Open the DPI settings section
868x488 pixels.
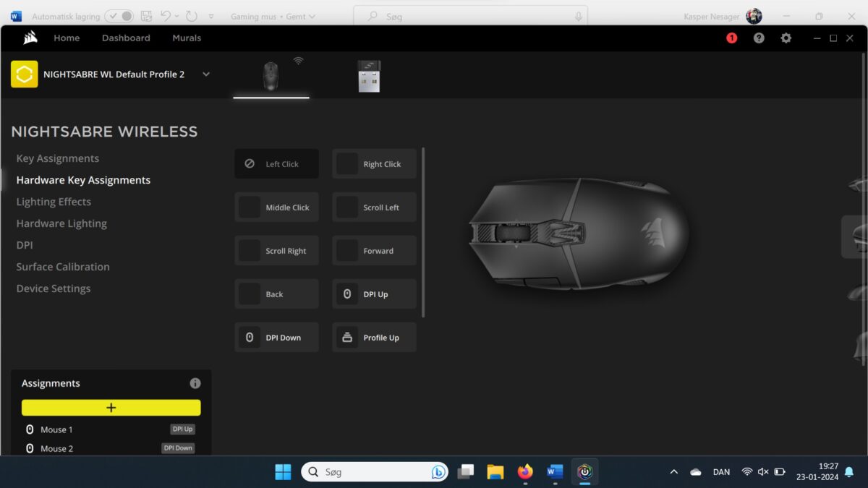coord(25,245)
